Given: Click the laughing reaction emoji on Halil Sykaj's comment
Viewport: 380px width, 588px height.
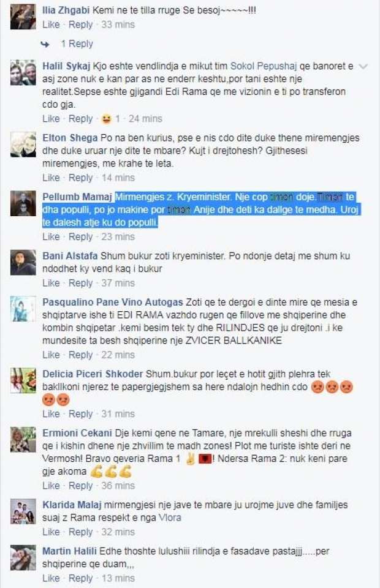Looking at the screenshot, I should click(x=107, y=119).
